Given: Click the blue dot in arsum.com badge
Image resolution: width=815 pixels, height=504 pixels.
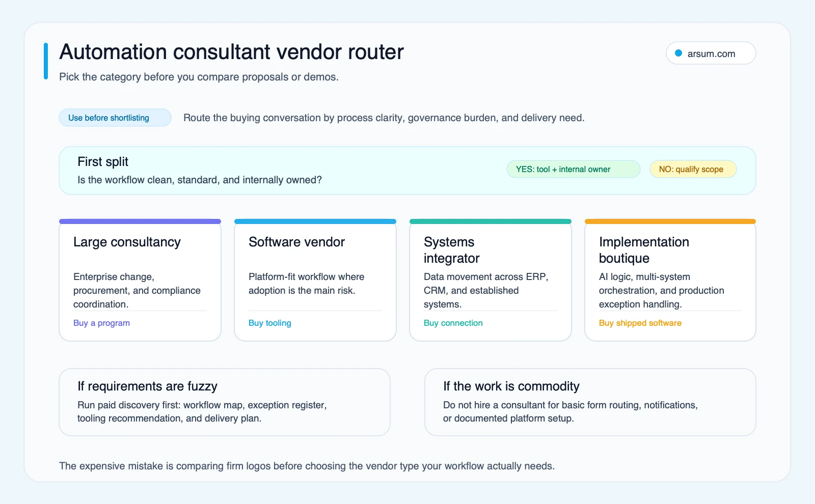Looking at the screenshot, I should [678, 53].
